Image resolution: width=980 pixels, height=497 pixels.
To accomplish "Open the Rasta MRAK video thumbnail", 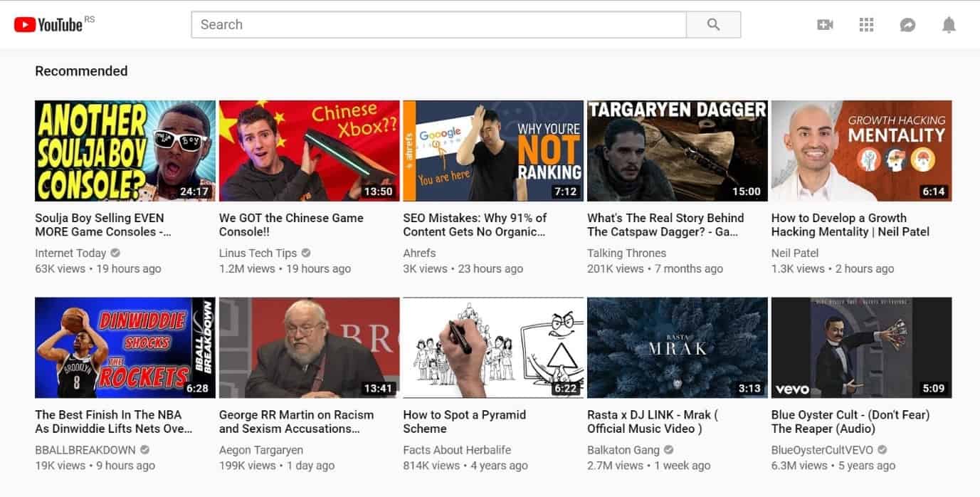I will [678, 347].
